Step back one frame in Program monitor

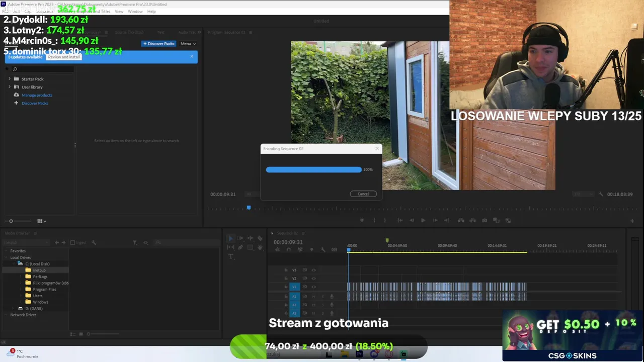[x=412, y=220]
